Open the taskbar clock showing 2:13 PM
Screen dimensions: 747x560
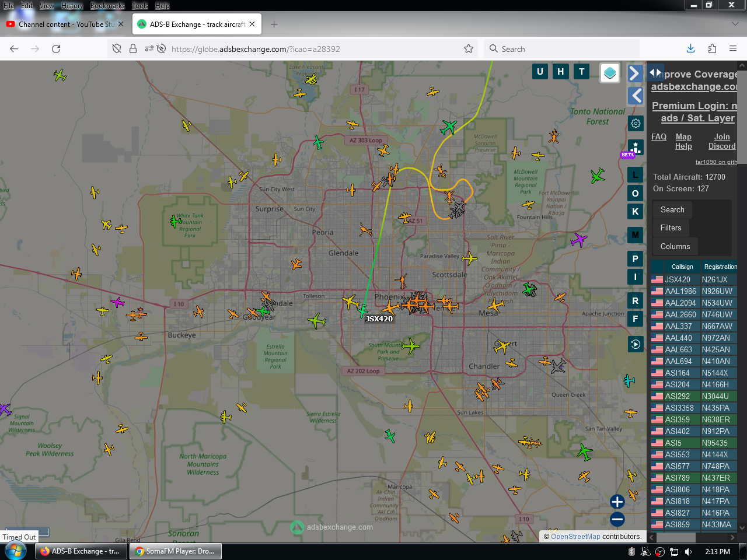click(717, 551)
